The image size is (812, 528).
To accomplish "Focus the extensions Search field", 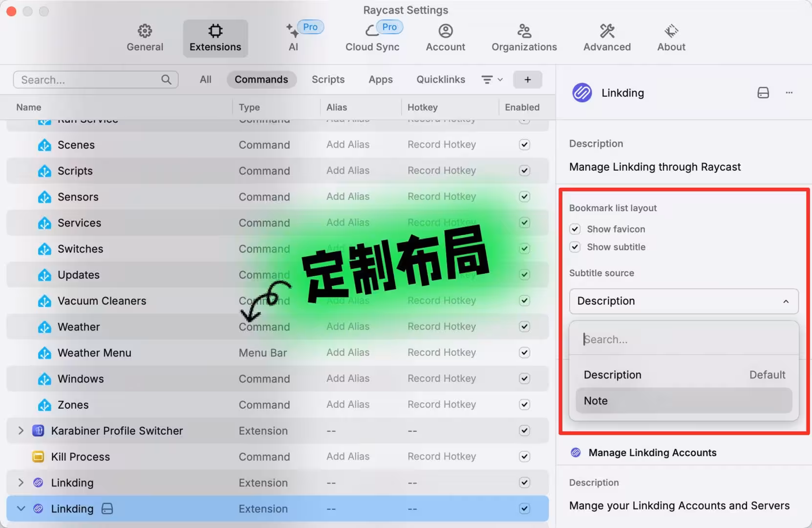I will pyautogui.click(x=96, y=80).
